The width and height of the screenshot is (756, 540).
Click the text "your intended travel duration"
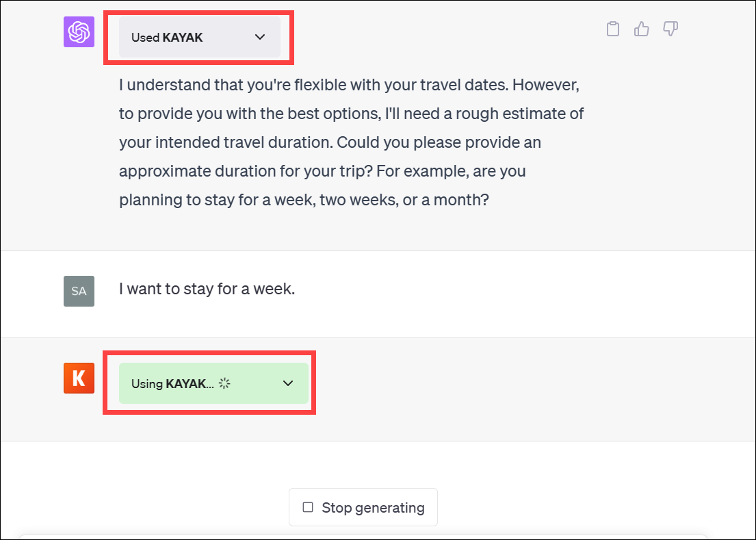tap(226, 143)
